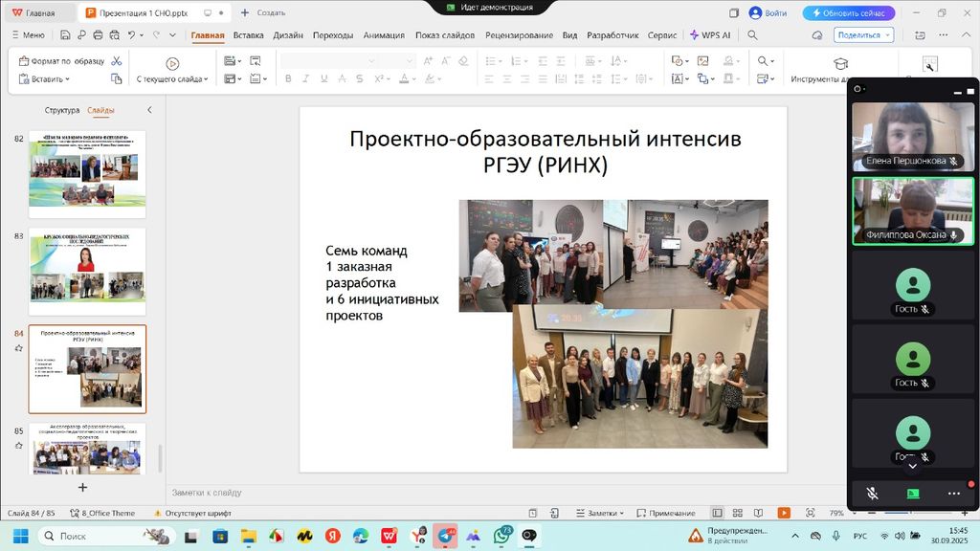Click the Cut scissors icon

(x=117, y=61)
